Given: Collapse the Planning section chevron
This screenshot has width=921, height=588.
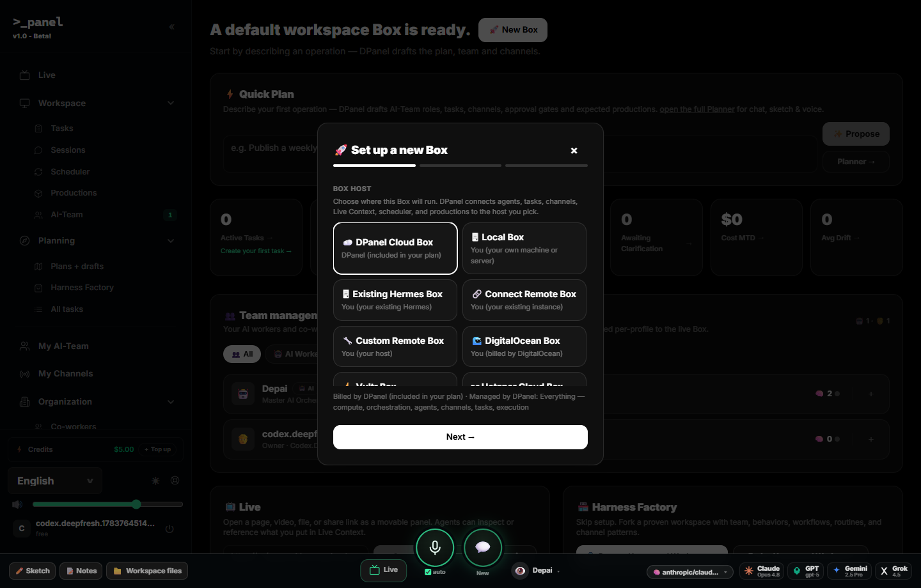Looking at the screenshot, I should pyautogui.click(x=171, y=241).
